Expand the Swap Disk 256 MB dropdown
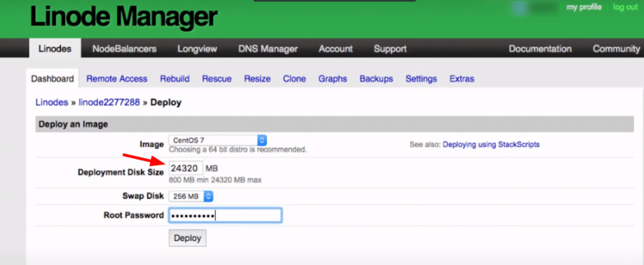Screen dimensions: 644x265 [191, 197]
